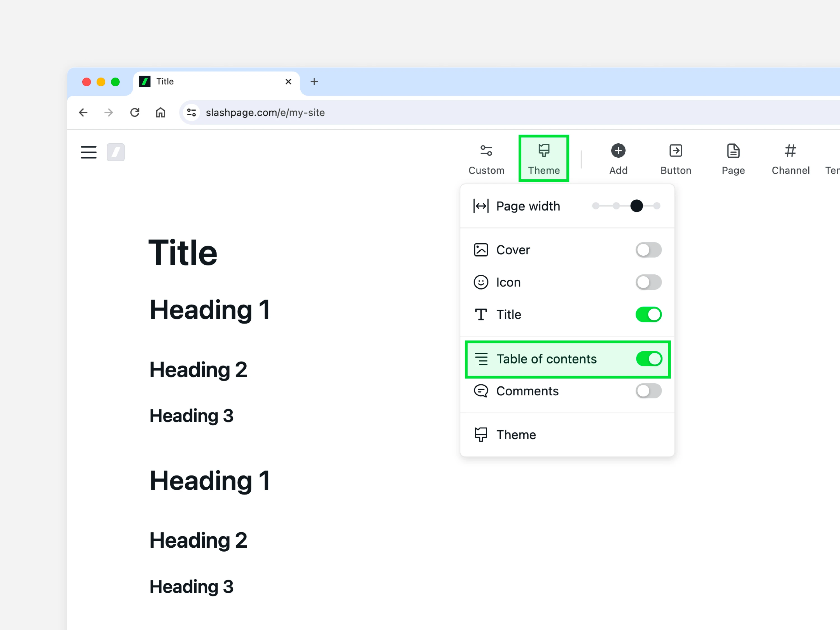The image size is (840, 630).
Task: Click the paint roller icon in panel
Action: 480,435
